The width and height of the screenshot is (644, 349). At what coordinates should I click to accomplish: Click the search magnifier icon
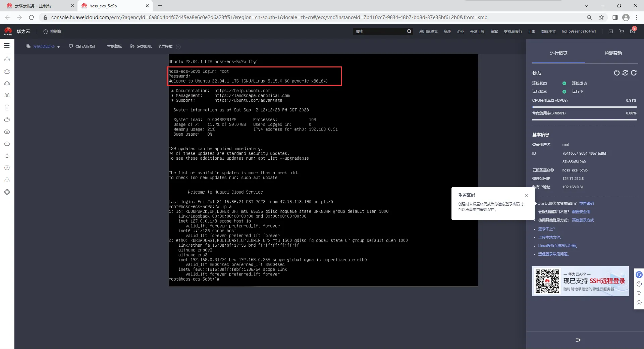pyautogui.click(x=409, y=32)
